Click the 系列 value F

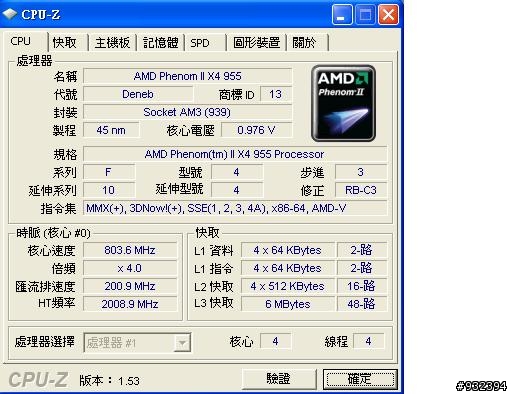click(109, 172)
